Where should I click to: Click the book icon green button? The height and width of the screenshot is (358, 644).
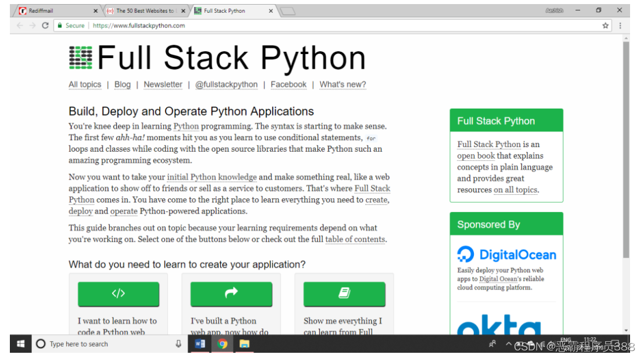344,294
